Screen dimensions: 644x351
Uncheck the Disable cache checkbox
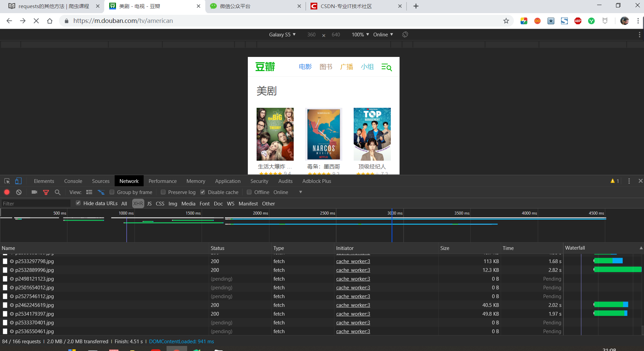tap(203, 192)
